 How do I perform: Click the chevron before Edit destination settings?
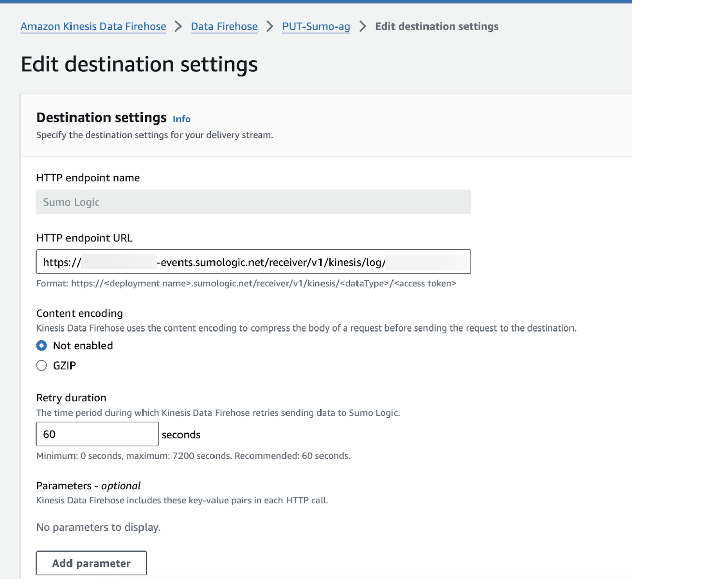point(362,26)
